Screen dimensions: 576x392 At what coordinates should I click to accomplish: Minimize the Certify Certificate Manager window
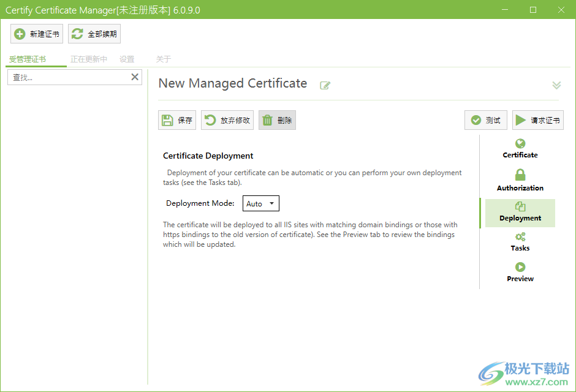pyautogui.click(x=505, y=10)
